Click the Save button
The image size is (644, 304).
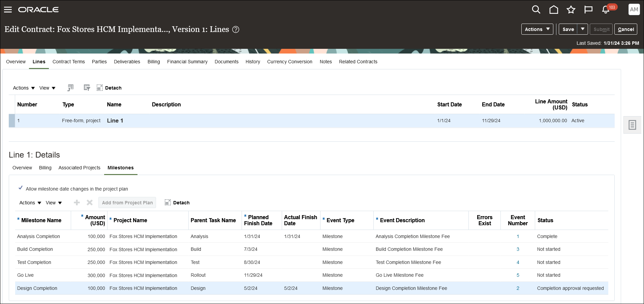click(x=568, y=29)
